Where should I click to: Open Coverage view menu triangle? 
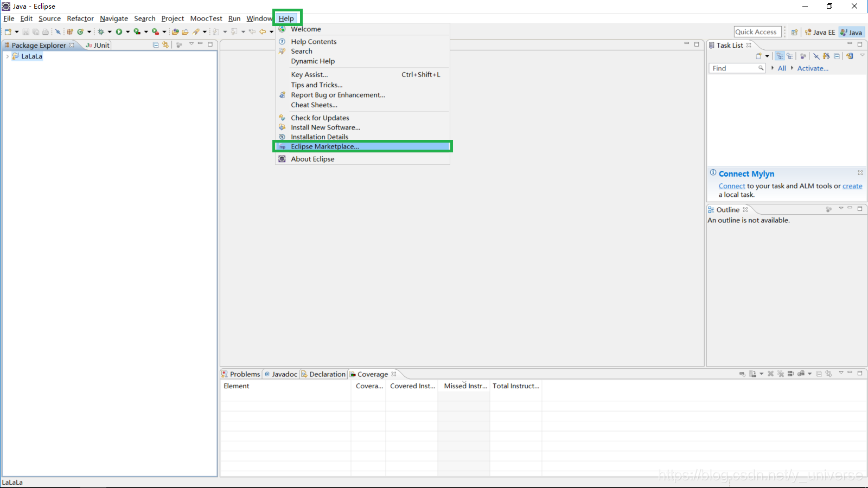pyautogui.click(x=841, y=373)
